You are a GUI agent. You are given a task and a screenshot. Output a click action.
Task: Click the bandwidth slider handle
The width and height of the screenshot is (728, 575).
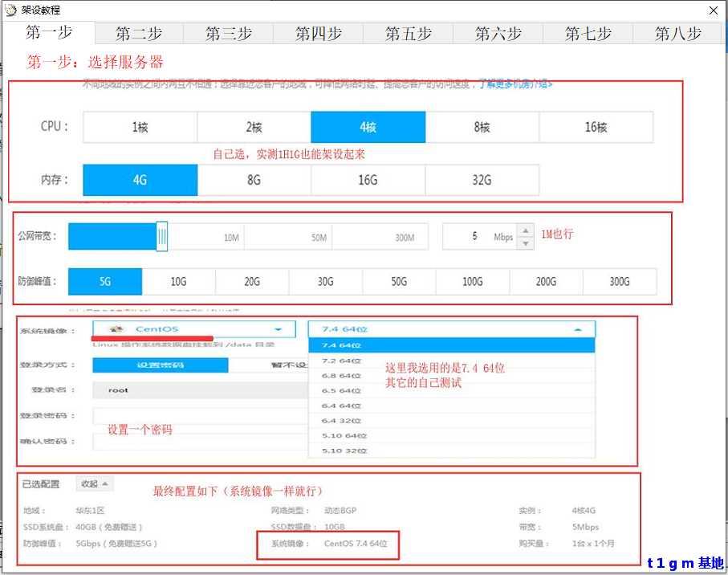161,237
